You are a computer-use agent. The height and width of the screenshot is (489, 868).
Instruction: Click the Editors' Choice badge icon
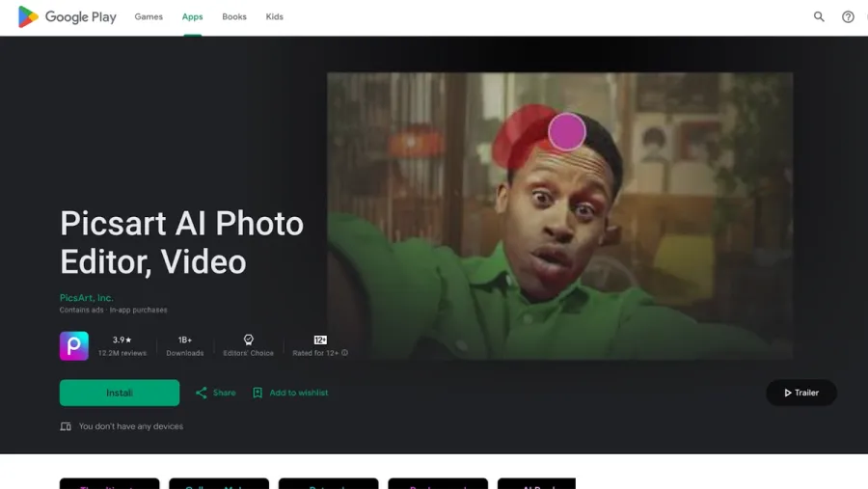click(x=249, y=340)
